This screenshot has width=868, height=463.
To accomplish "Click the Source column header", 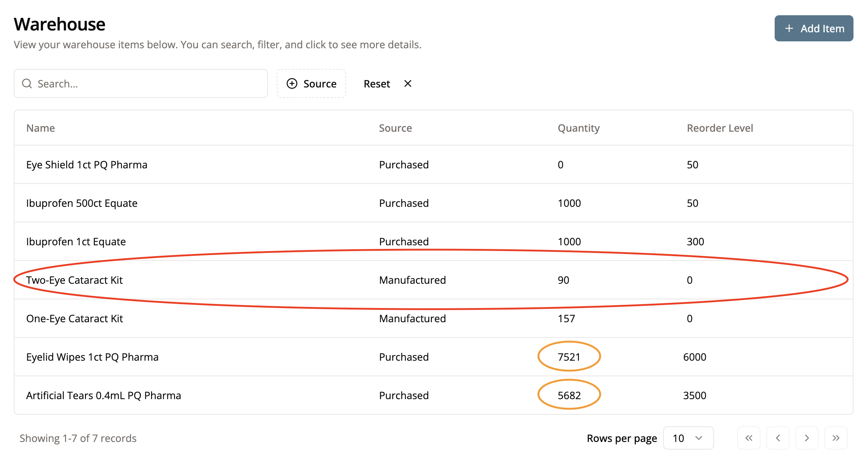I will [x=395, y=128].
